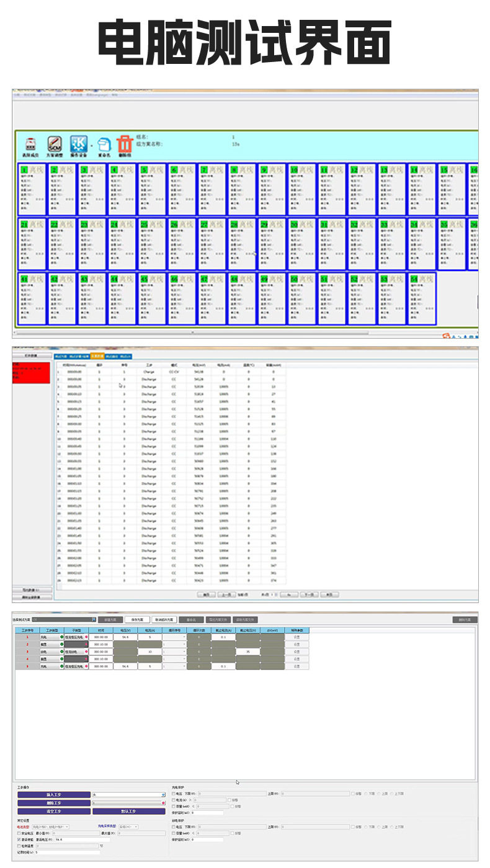Click the green number badge on channel 3

[84, 170]
